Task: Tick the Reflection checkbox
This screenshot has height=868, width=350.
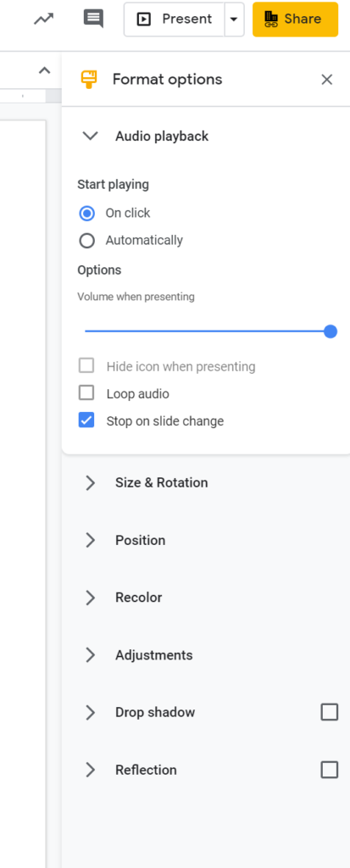Action: (330, 770)
